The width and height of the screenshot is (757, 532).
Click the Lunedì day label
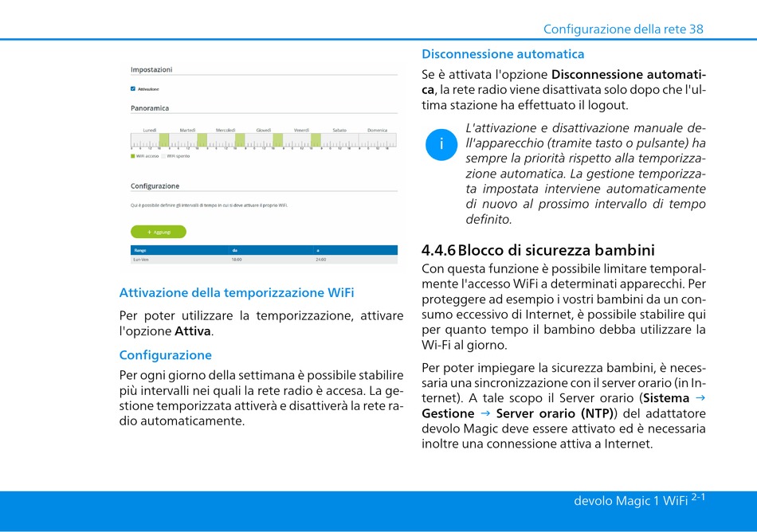(x=150, y=131)
